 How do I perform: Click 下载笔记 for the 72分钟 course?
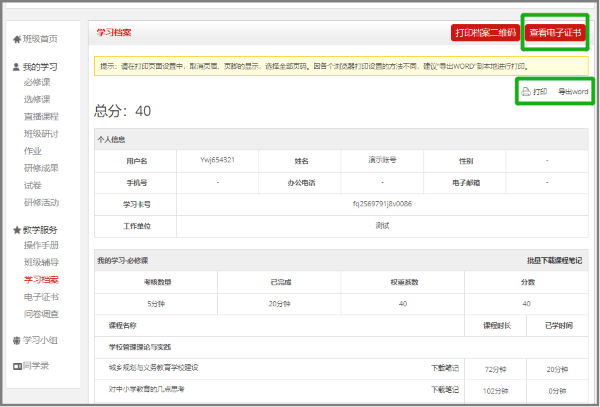click(x=445, y=367)
